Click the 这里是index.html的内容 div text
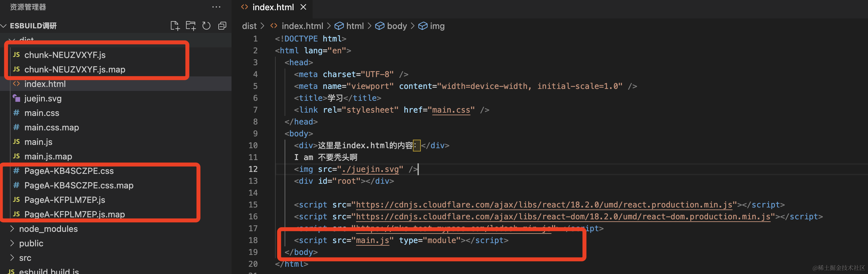Viewport: 868px width, 274px height. point(365,146)
